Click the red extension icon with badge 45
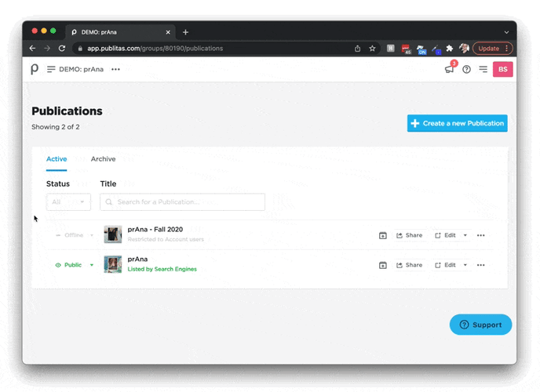 (x=406, y=49)
